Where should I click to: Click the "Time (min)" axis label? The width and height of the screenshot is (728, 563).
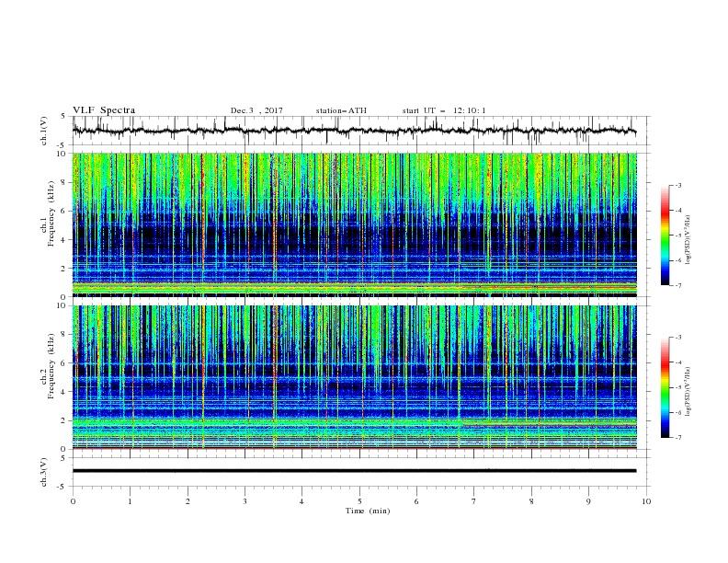(368, 511)
